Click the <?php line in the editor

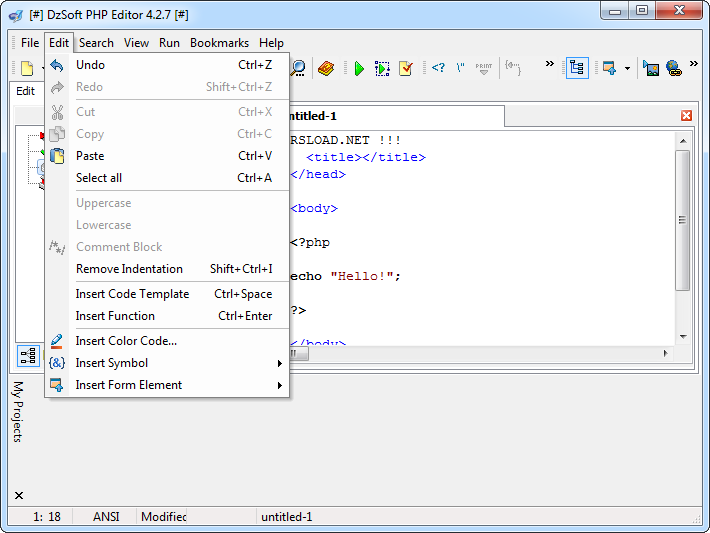click(310, 242)
